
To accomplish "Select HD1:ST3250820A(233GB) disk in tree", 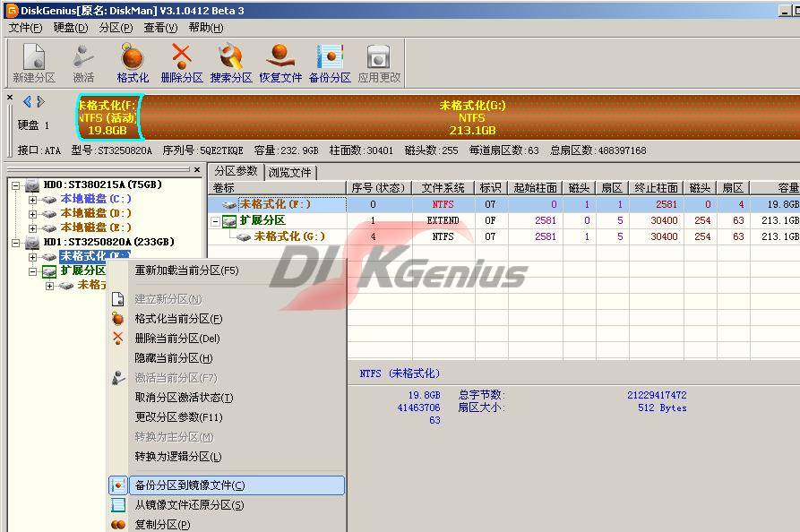I will click(x=108, y=242).
